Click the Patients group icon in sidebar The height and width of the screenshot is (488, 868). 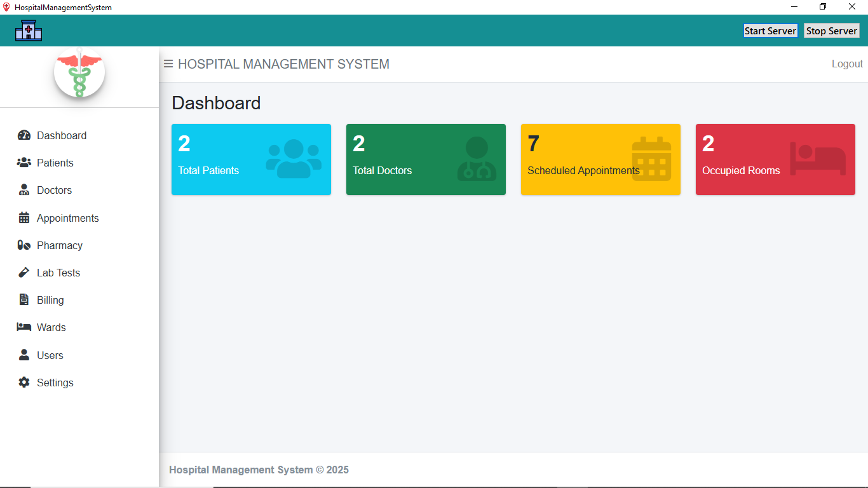(x=24, y=163)
